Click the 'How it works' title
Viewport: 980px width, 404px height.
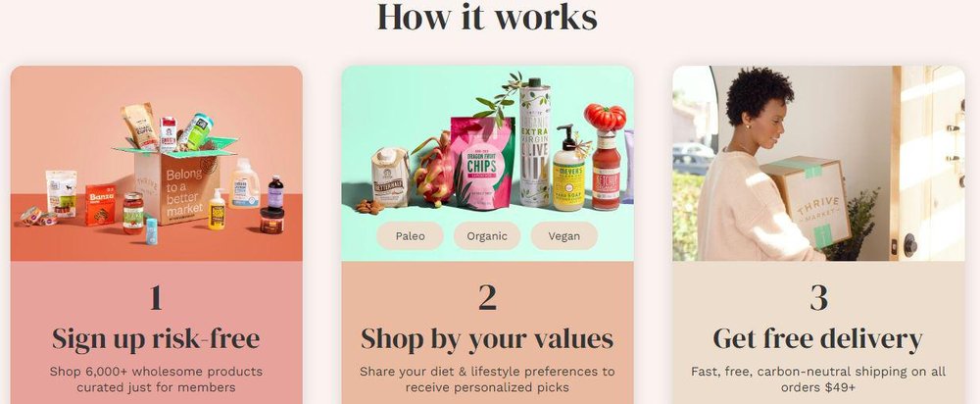coord(487,17)
